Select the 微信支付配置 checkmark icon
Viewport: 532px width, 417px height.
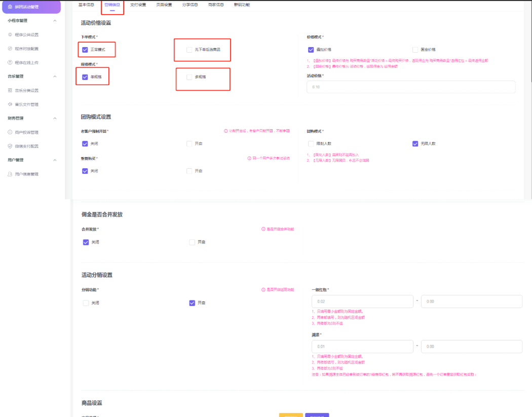[x=9, y=146]
